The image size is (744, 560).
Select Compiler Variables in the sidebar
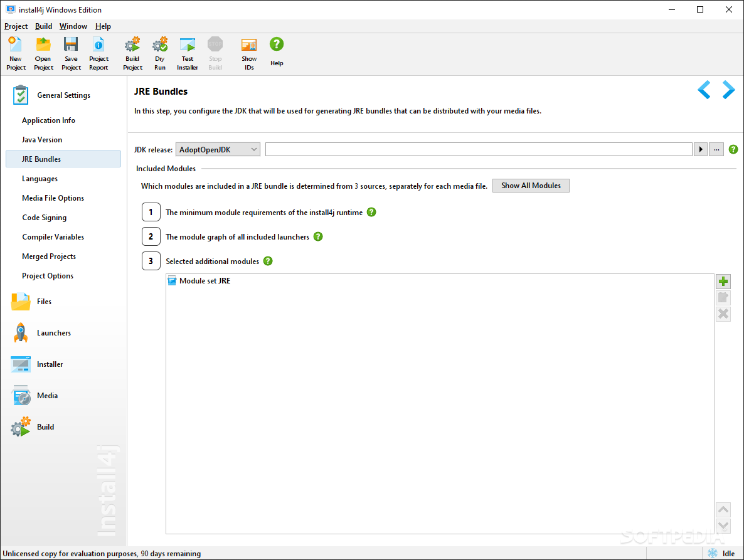click(63, 237)
